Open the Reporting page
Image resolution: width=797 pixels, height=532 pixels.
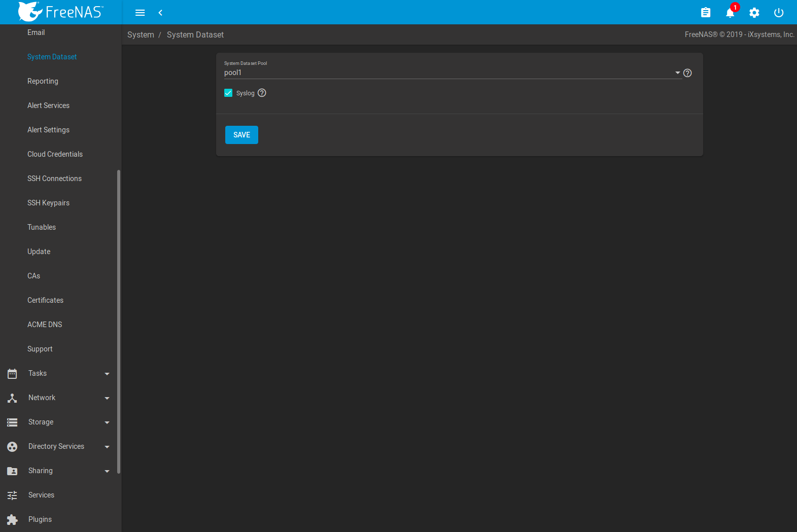(43, 81)
